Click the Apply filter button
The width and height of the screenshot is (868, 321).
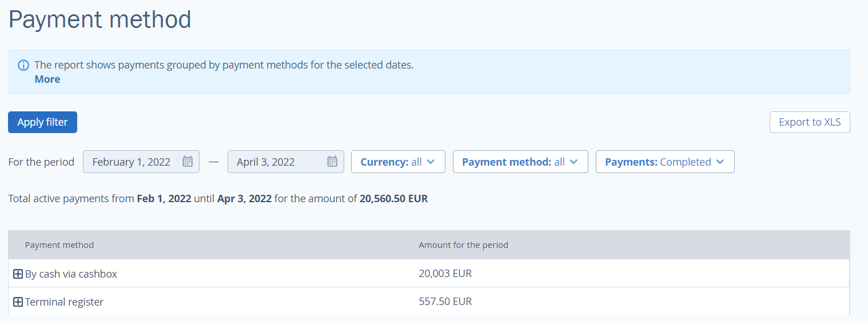click(42, 122)
